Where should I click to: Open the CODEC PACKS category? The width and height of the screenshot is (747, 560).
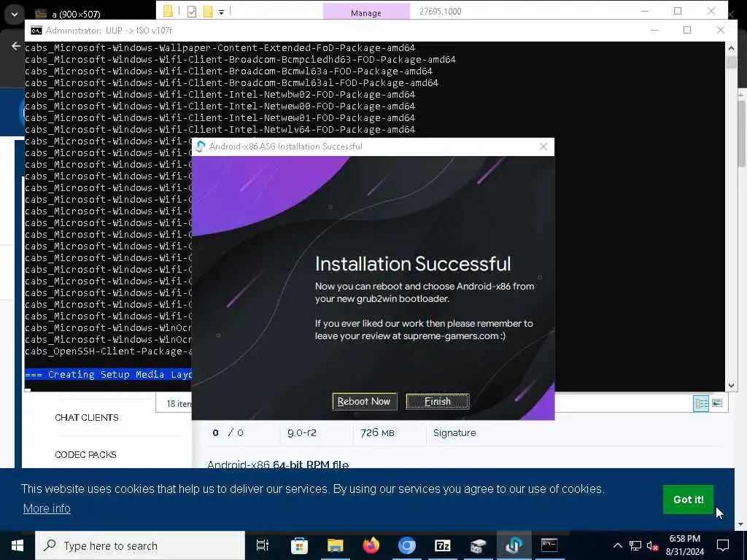click(x=85, y=455)
